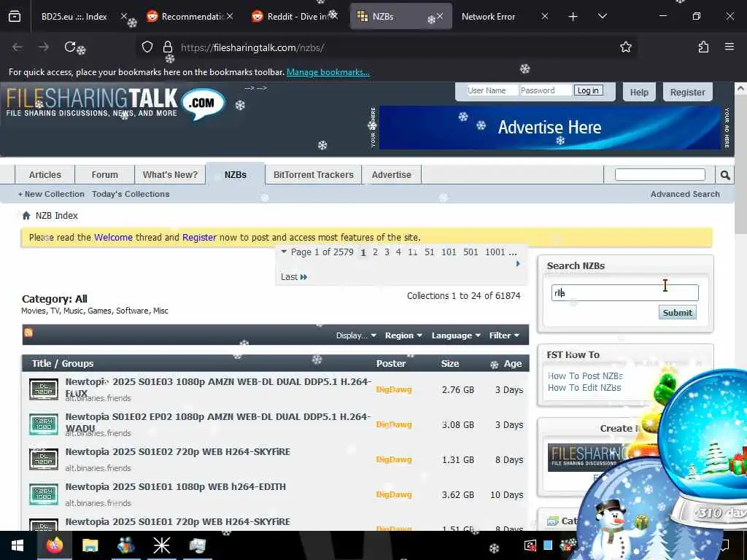Viewport: 747px width, 560px height.
Task: Click the Log in button
Action: (x=588, y=90)
